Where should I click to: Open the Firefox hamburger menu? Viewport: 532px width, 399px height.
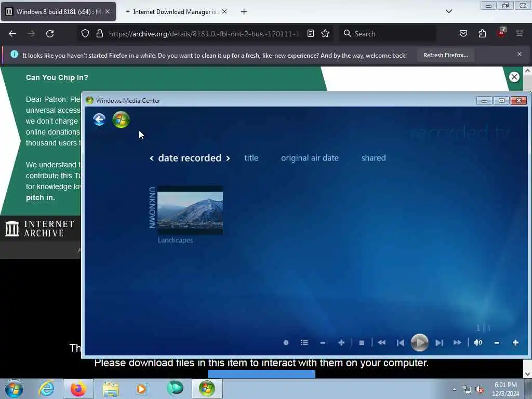point(520,33)
